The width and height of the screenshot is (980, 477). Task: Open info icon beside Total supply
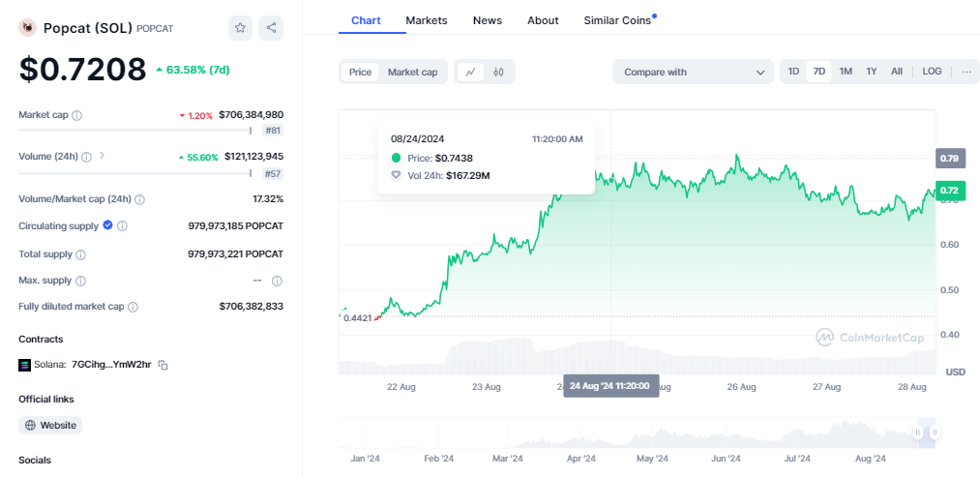point(80,255)
